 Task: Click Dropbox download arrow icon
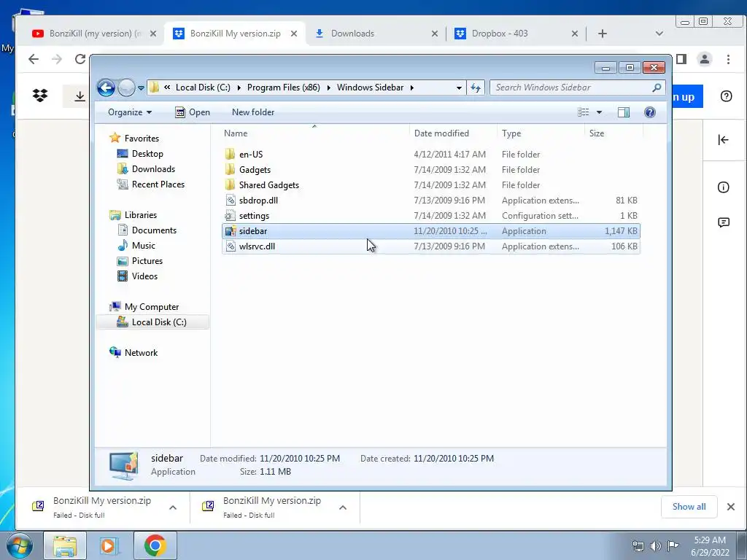click(80, 96)
